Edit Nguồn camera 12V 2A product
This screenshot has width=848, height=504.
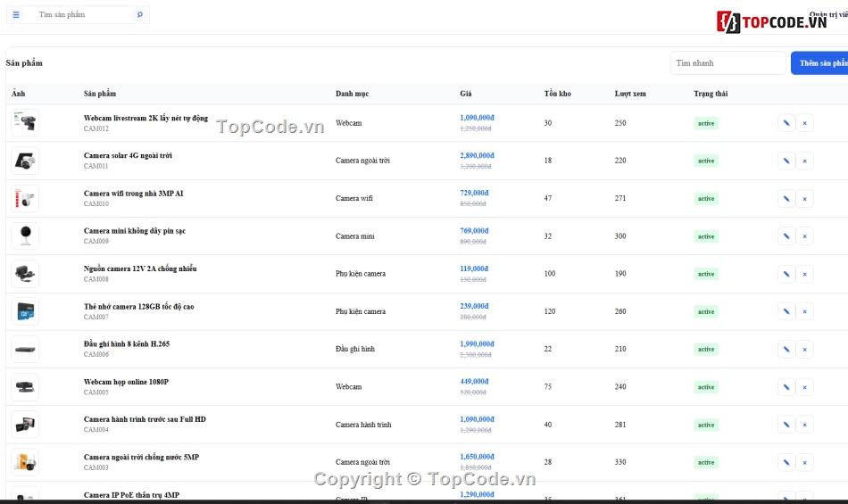tap(786, 274)
